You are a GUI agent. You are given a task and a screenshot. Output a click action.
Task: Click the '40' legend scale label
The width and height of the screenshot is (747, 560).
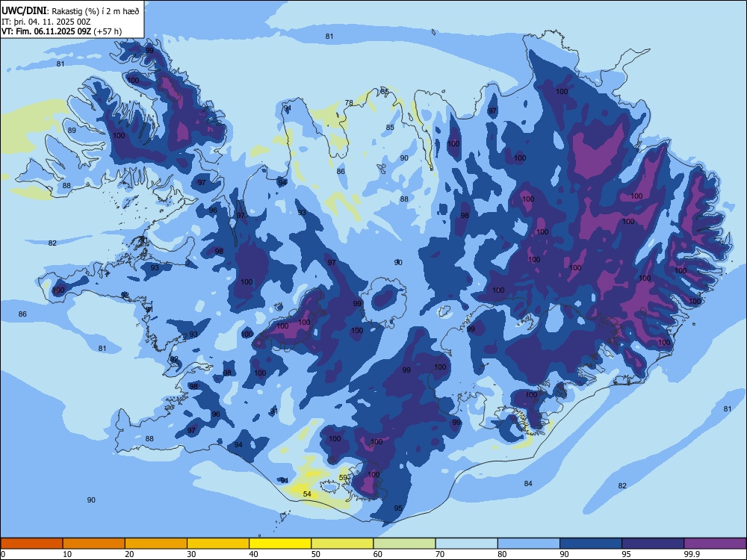tap(253, 554)
